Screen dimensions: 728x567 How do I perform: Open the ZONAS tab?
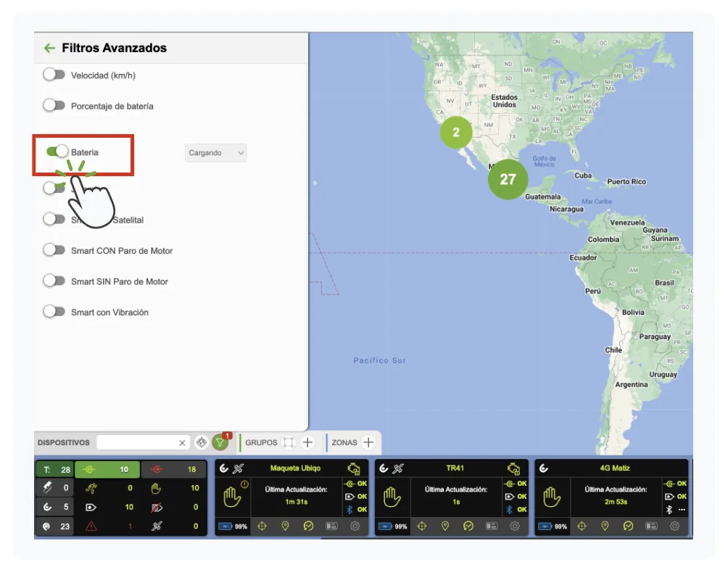pos(344,442)
